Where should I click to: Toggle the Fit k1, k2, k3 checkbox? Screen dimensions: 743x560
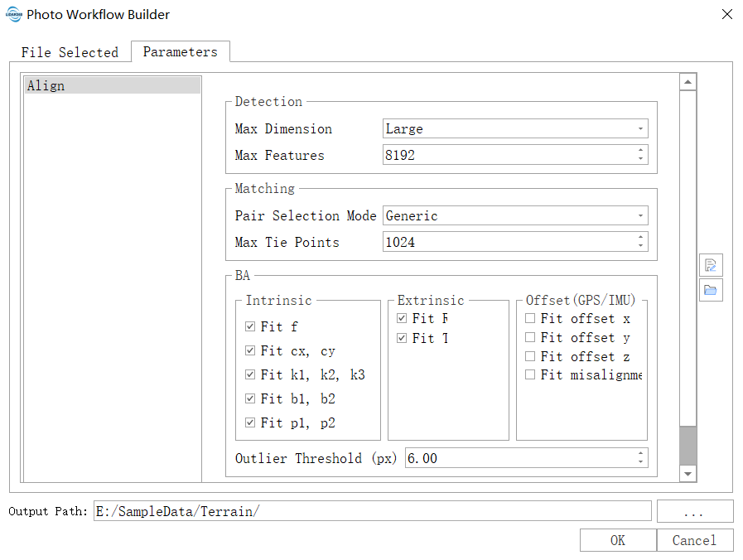pos(251,375)
